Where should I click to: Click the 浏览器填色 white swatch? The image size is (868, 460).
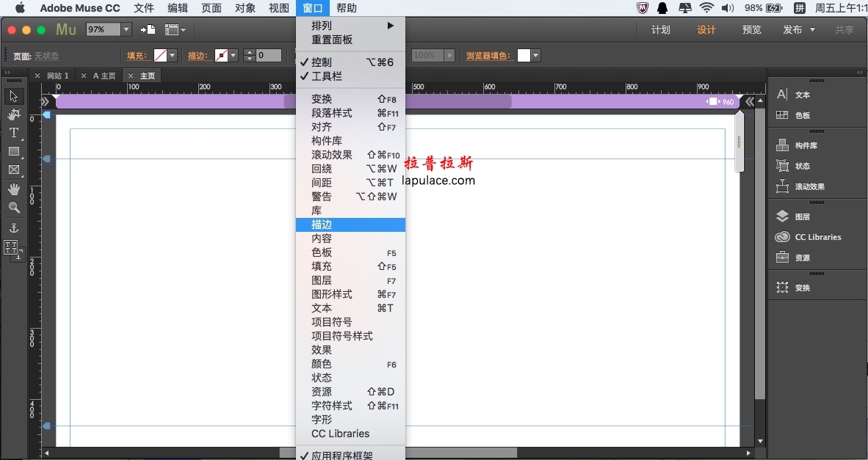[524, 55]
